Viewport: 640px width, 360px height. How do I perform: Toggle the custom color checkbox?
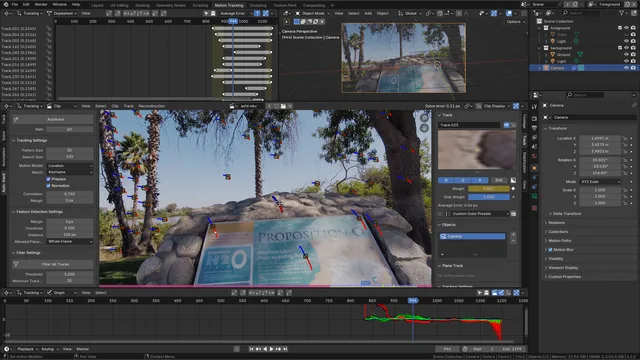(440, 214)
